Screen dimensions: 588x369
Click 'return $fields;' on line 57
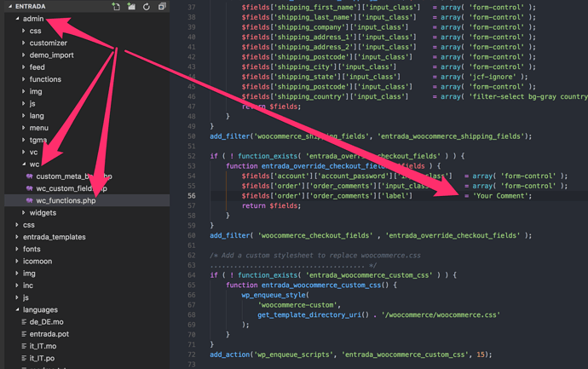271,205
